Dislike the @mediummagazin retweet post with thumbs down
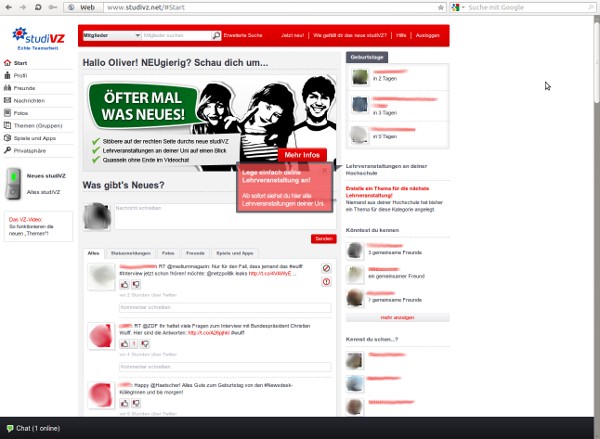The image size is (600, 439). (x=136, y=284)
